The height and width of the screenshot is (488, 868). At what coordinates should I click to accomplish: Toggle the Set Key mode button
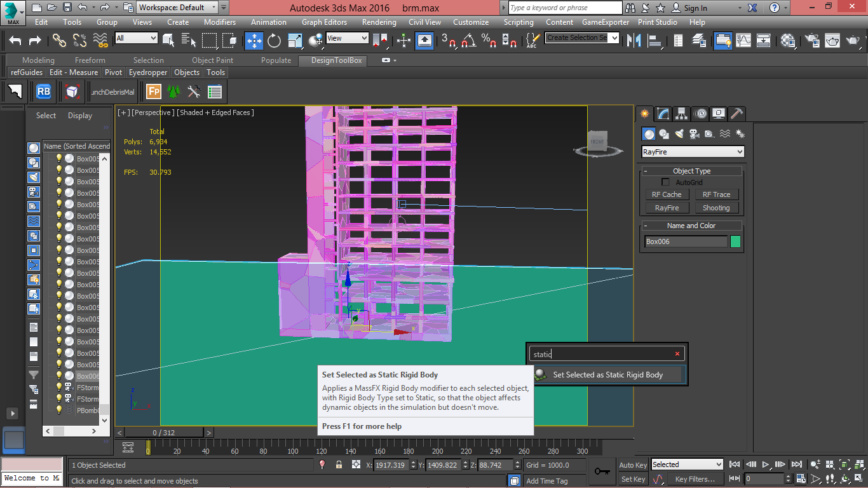pos(633,479)
